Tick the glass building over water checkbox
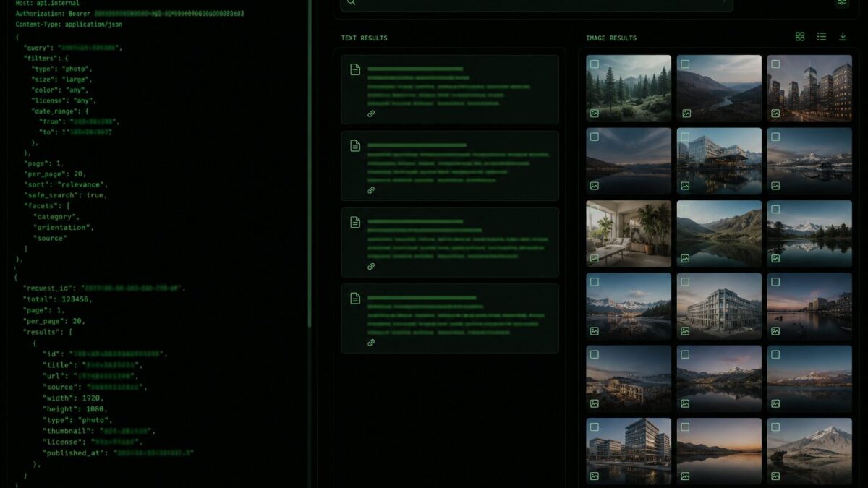This screenshot has width=868, height=488. pos(685,137)
